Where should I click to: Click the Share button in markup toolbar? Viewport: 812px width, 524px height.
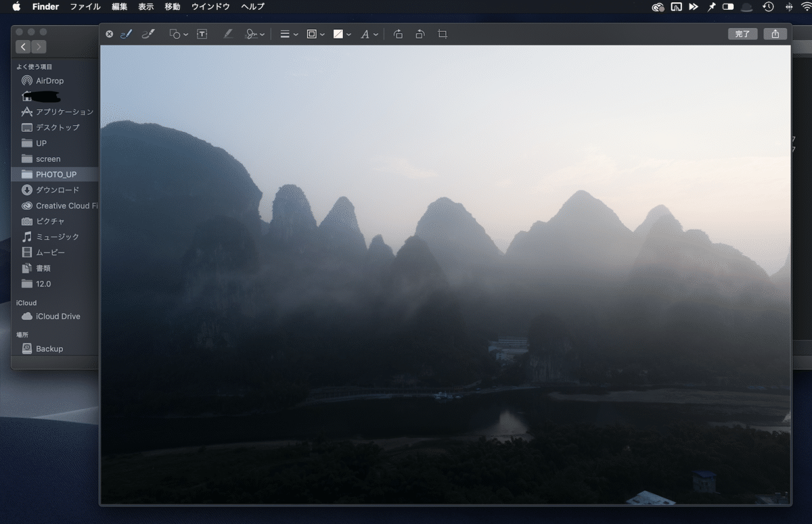coord(775,34)
